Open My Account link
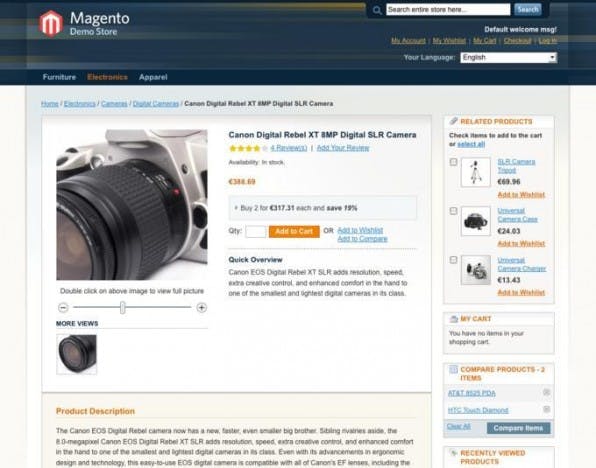This screenshot has height=468, width=596. 408,41
